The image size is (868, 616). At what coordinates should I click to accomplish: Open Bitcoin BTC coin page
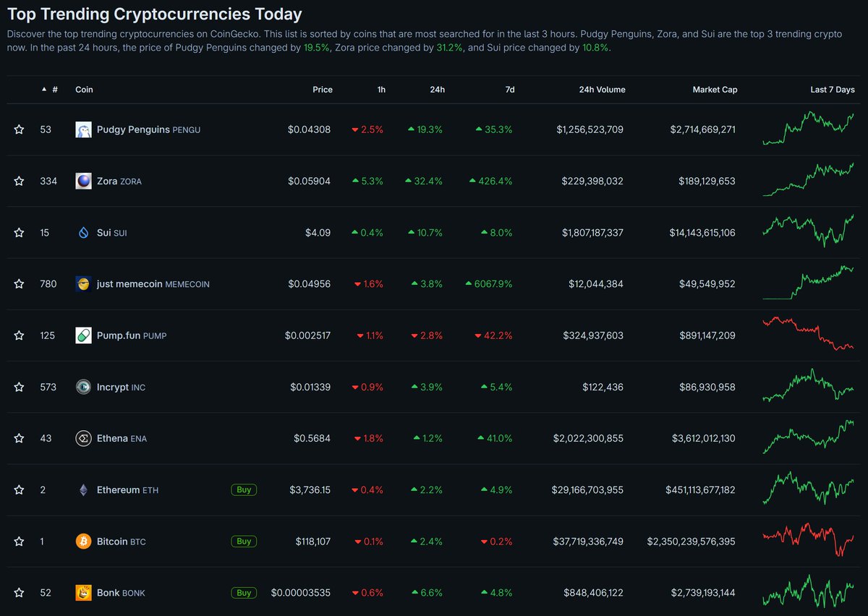121,542
